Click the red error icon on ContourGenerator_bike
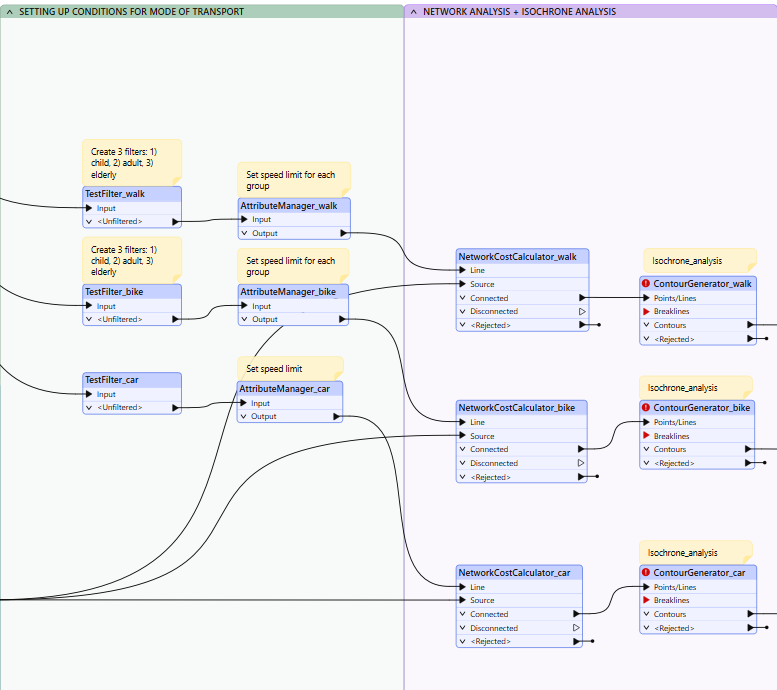 click(x=646, y=407)
